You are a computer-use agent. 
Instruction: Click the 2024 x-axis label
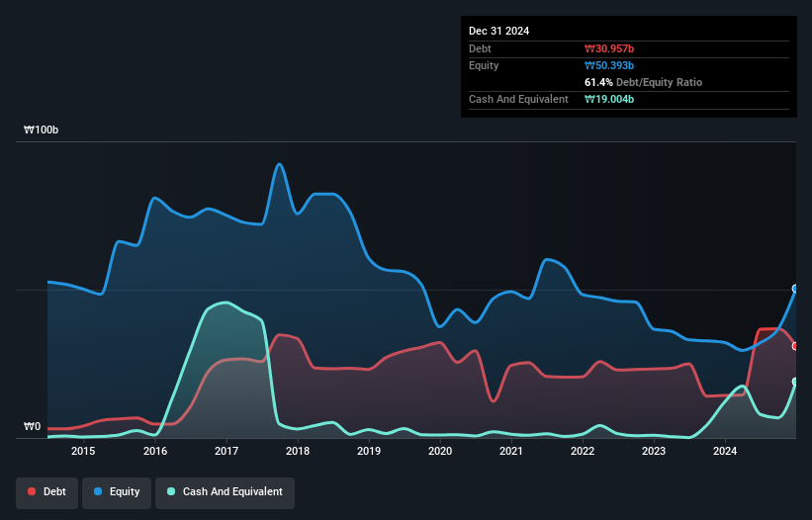tap(725, 451)
